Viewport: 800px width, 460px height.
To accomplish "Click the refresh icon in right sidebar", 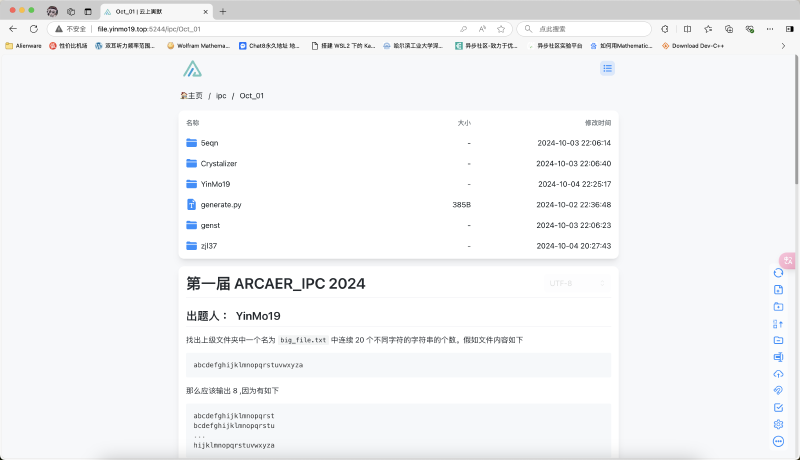I will (778, 272).
